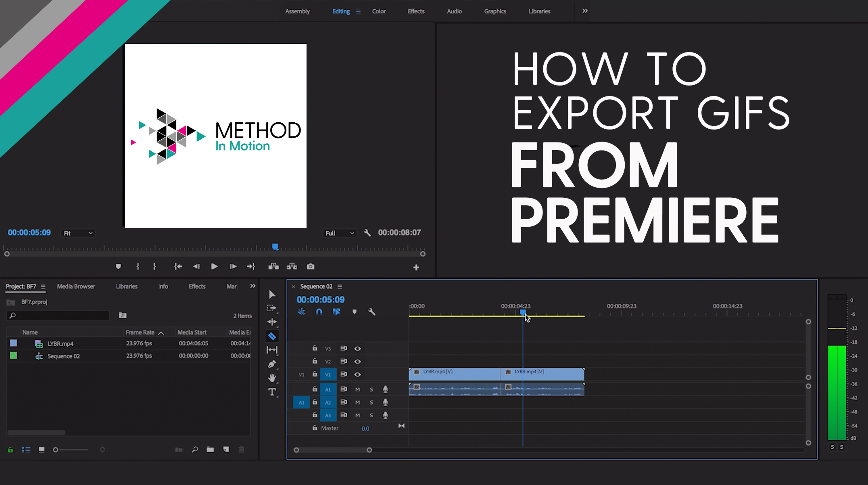Click the New Item icon
This screenshot has height=485, width=868.
tap(226, 449)
